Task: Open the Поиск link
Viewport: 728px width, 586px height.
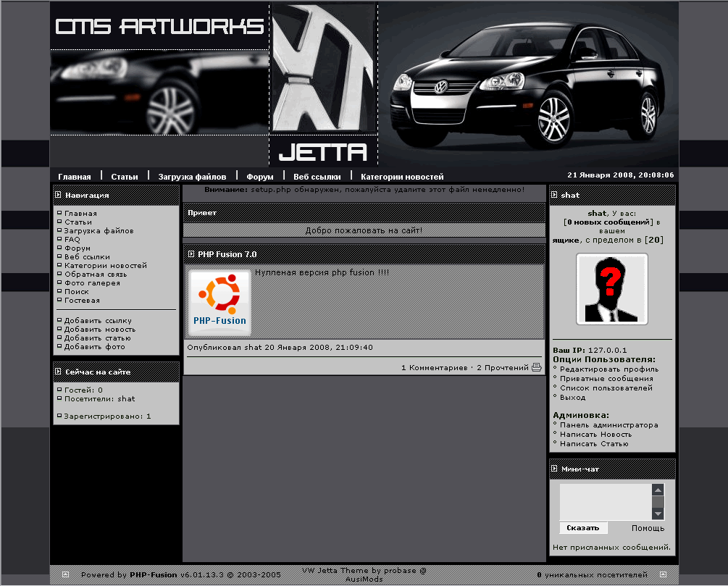Action: (x=77, y=292)
